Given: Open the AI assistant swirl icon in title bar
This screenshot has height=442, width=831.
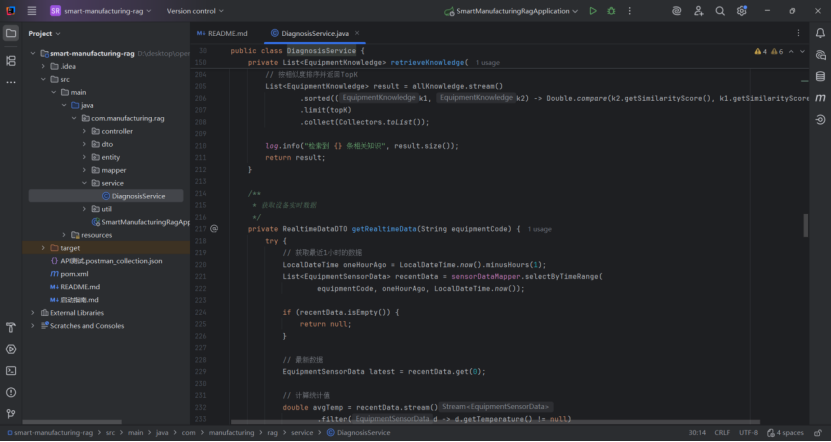Looking at the screenshot, I should pos(676,11).
